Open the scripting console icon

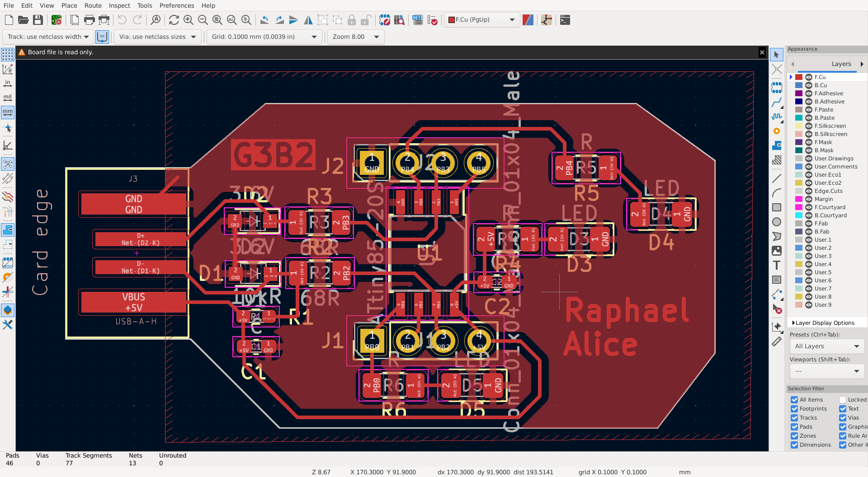point(565,20)
